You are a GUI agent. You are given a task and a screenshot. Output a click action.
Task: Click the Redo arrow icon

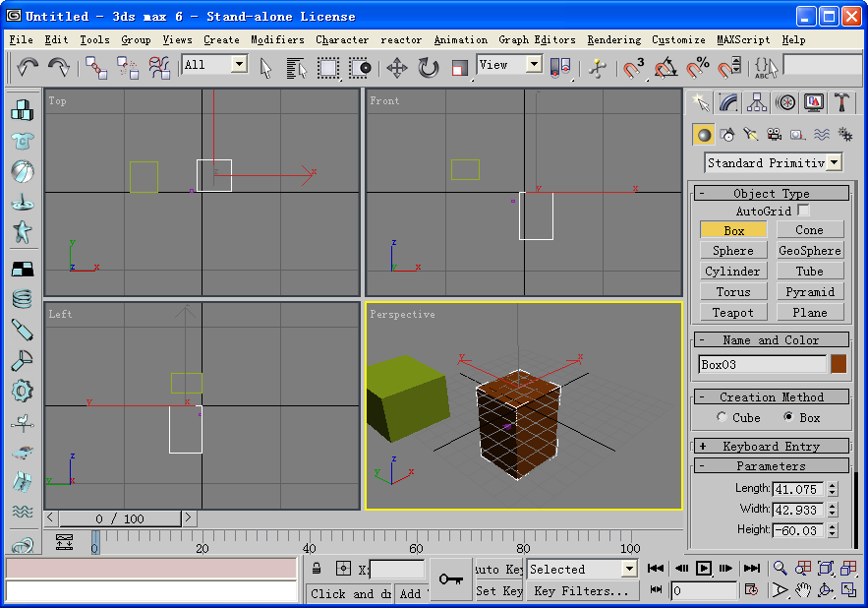pos(58,68)
